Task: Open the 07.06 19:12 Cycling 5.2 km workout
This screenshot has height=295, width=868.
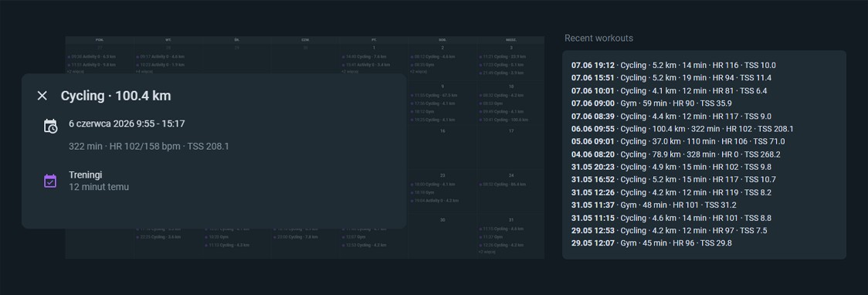Action: 673,66
